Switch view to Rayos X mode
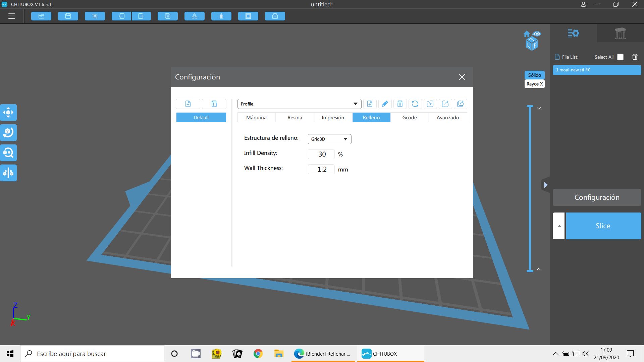644x362 pixels. 534,84
